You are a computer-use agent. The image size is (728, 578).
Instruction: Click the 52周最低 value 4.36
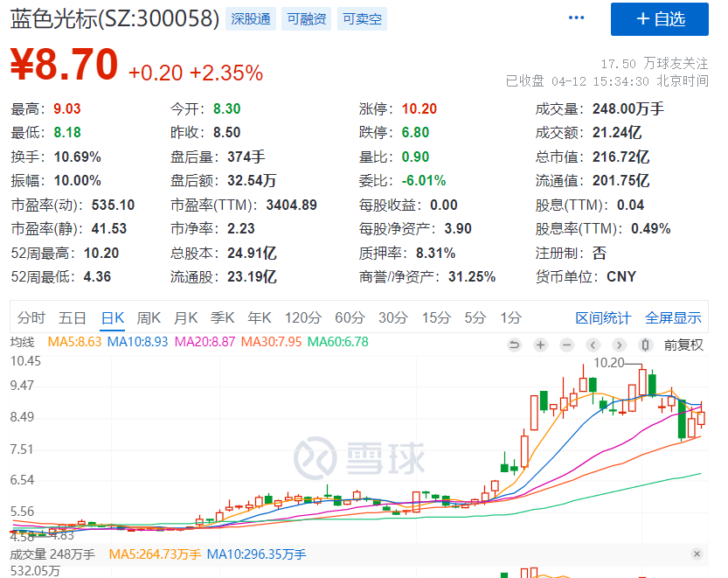pyautogui.click(x=97, y=277)
